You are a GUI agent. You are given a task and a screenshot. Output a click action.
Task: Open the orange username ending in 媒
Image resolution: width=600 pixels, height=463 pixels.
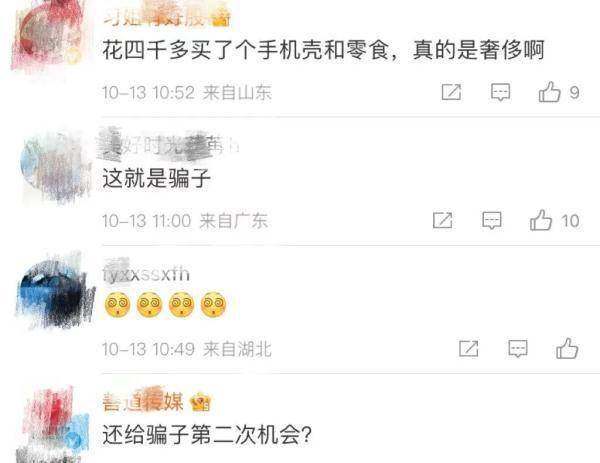(x=143, y=402)
